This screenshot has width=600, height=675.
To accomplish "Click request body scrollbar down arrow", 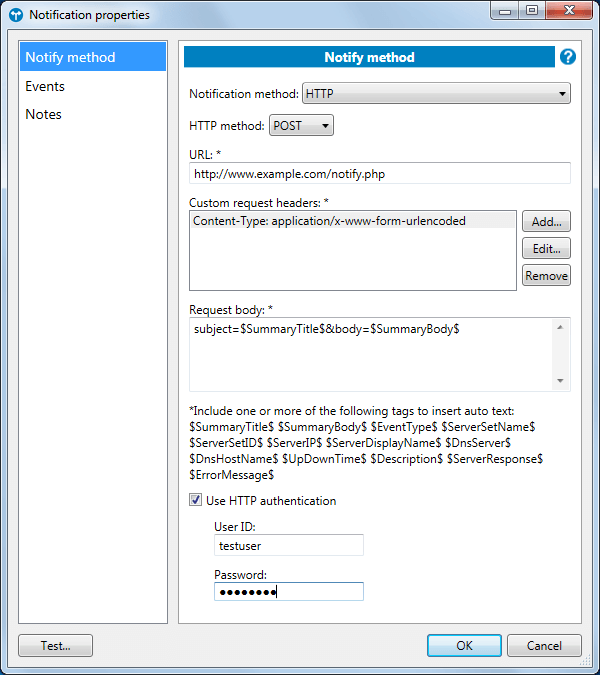I will (561, 381).
